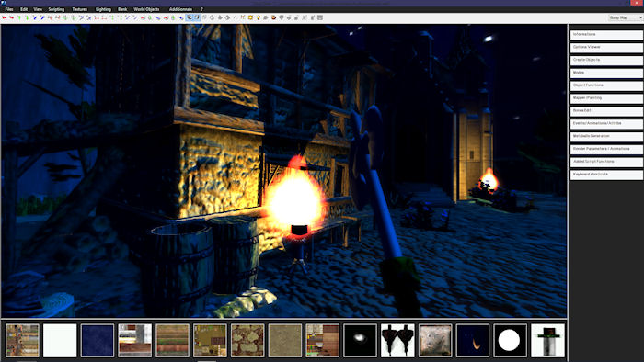
Task: Click the red left arrow toolbar icon
Action: [4, 17]
